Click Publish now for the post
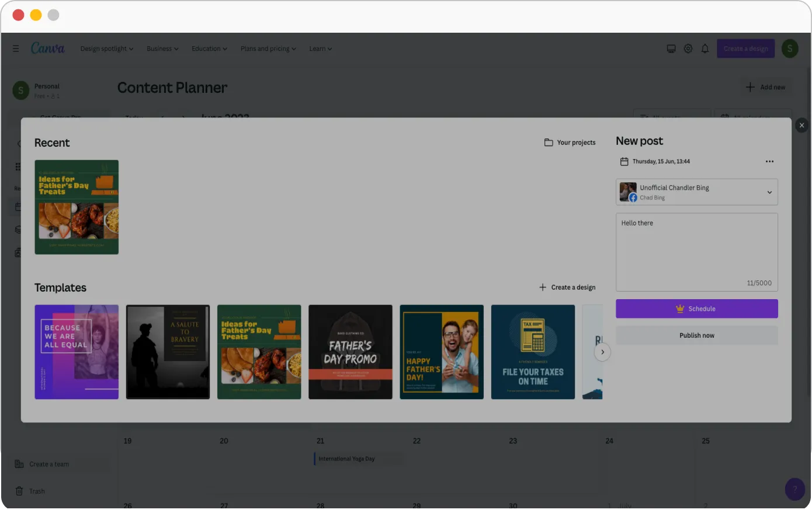812x513 pixels. (696, 335)
